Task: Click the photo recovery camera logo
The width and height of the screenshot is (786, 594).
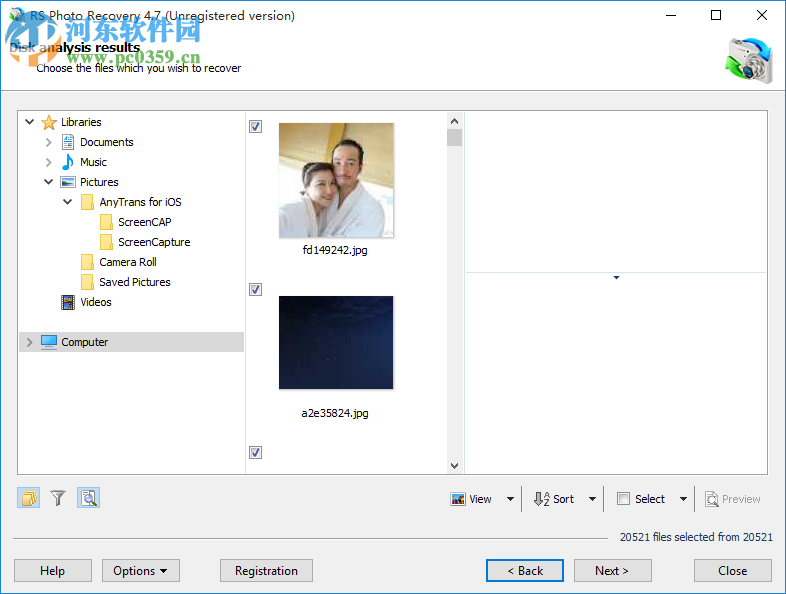Action: 749,61
